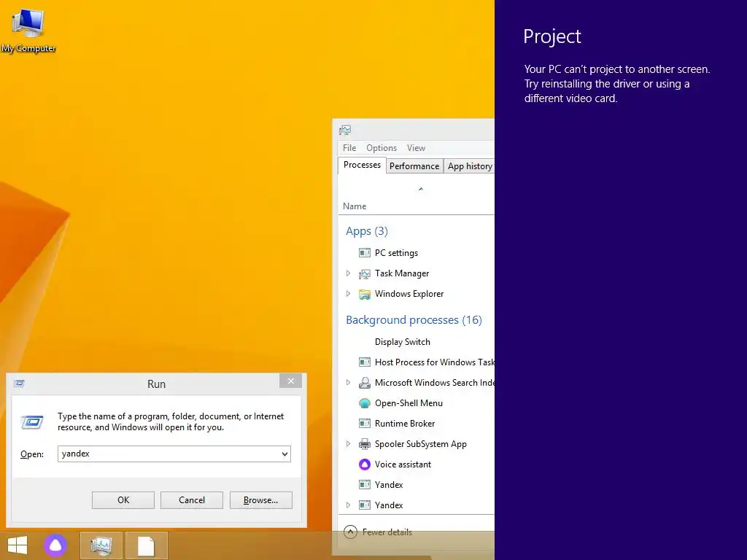Click the Microsoft Windows Search Indexer icon

[365, 383]
